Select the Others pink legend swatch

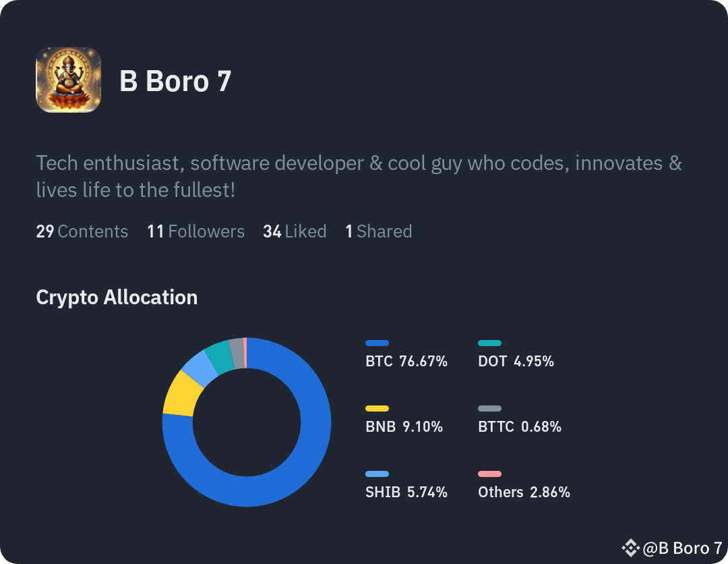pos(490,474)
